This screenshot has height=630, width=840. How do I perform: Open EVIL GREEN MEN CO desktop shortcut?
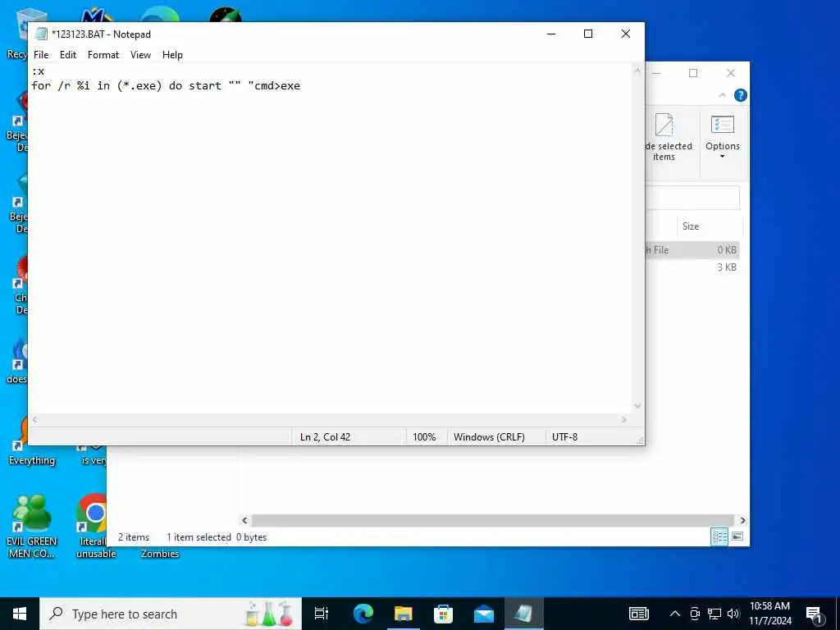pyautogui.click(x=32, y=526)
